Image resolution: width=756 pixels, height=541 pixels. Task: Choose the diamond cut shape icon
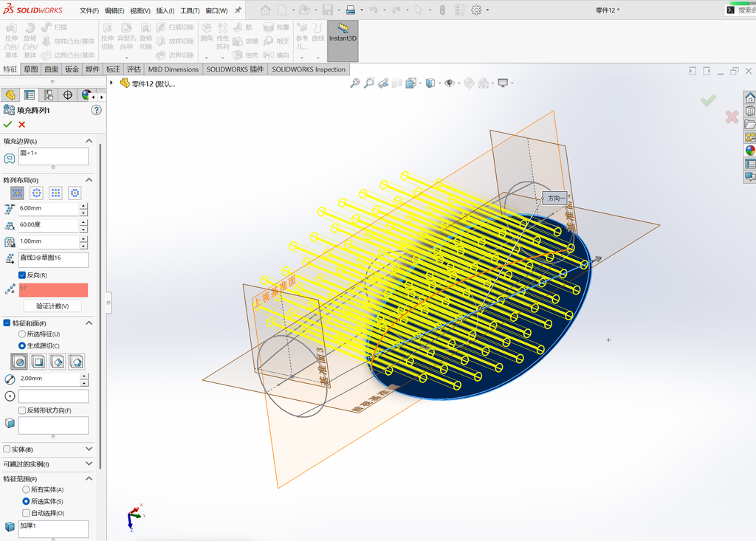tap(58, 361)
